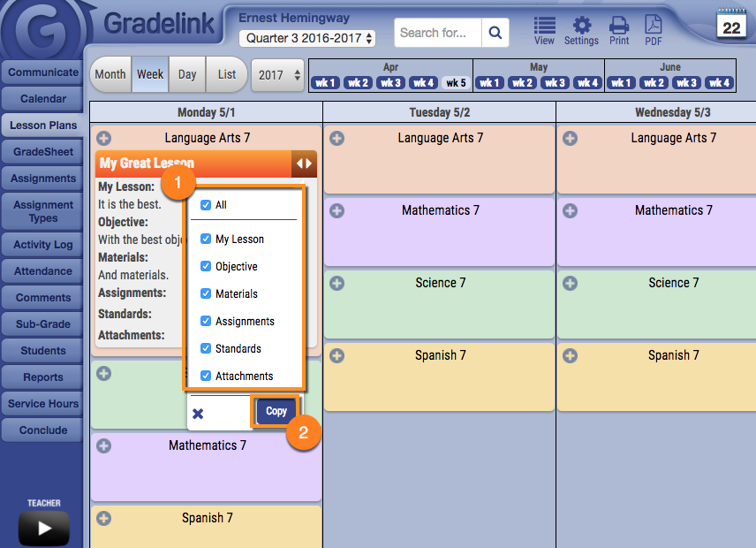The width and height of the screenshot is (756, 548).
Task: Play the Teacher video button
Action: [x=43, y=529]
